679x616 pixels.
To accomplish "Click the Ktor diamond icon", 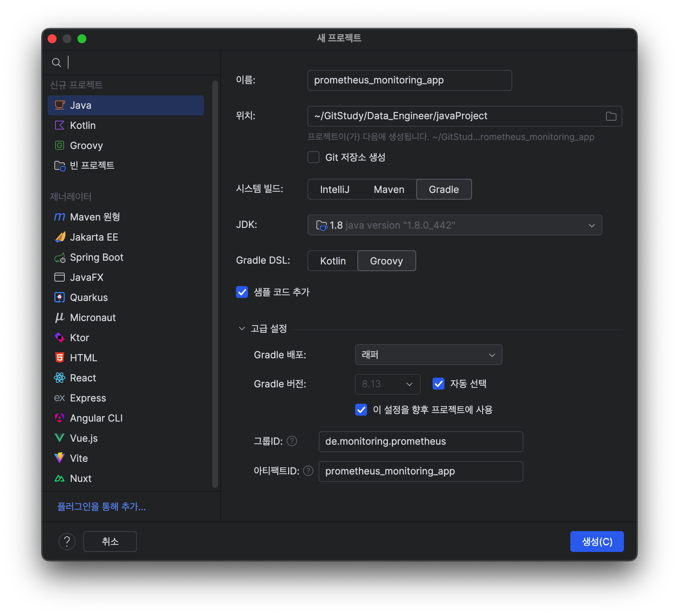I will click(60, 337).
